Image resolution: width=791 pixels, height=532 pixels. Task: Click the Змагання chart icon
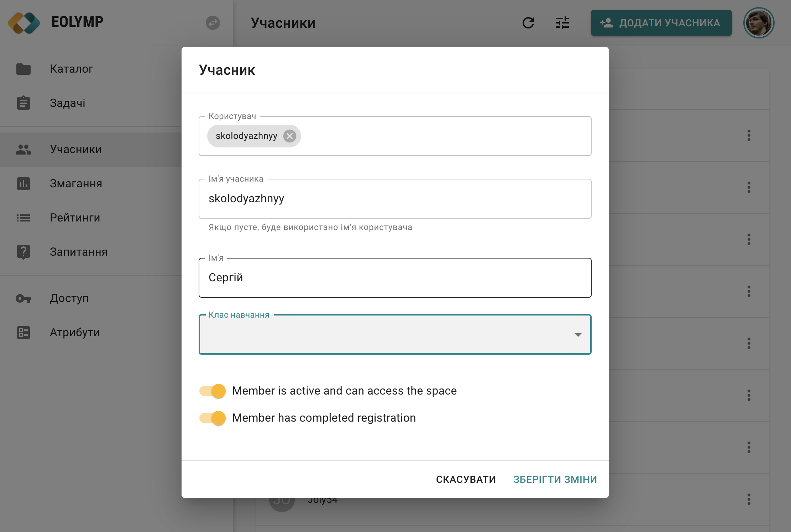pos(23,184)
